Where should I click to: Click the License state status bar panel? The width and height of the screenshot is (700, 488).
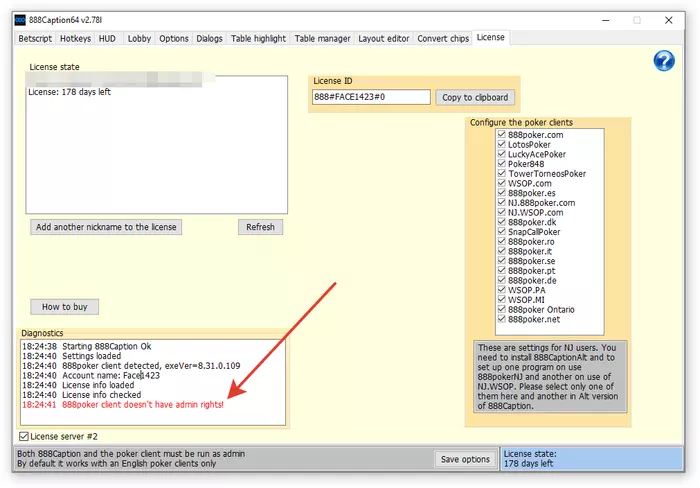pos(592,459)
